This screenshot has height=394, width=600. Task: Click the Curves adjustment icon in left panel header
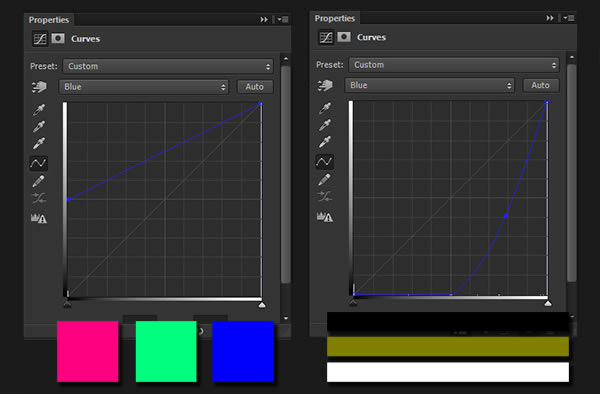coord(40,39)
